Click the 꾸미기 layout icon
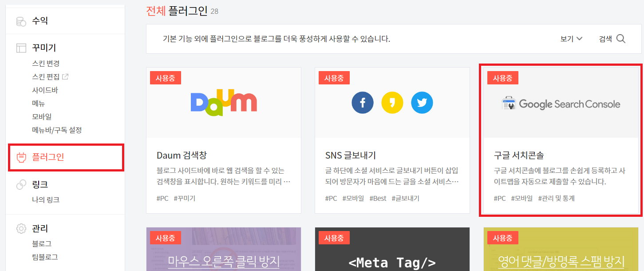The width and height of the screenshot is (644, 271). point(21,48)
